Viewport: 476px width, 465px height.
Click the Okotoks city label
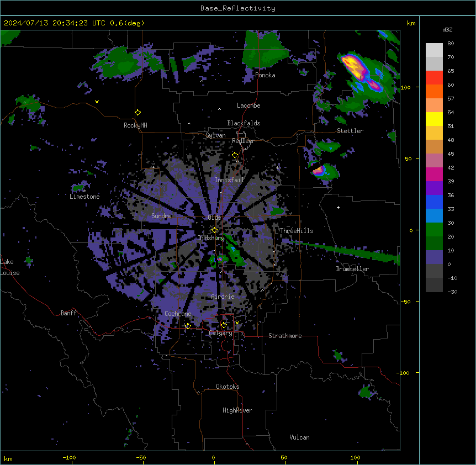(x=228, y=387)
